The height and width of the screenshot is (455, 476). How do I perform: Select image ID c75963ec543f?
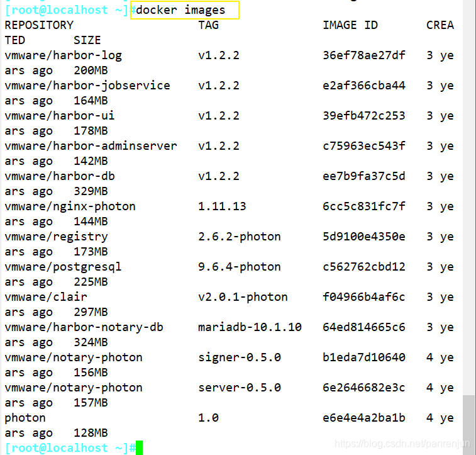(364, 146)
